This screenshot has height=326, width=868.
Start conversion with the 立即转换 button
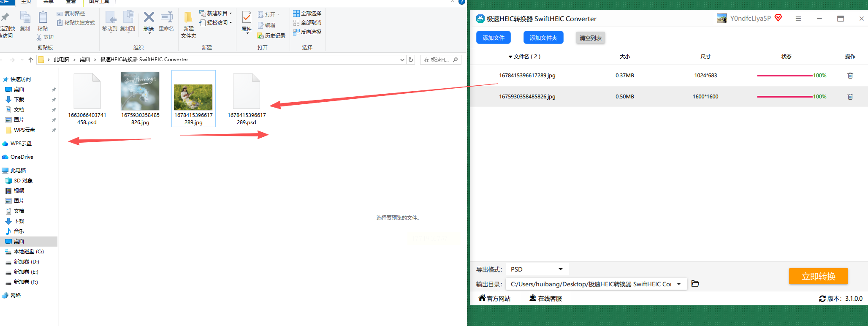tap(819, 276)
